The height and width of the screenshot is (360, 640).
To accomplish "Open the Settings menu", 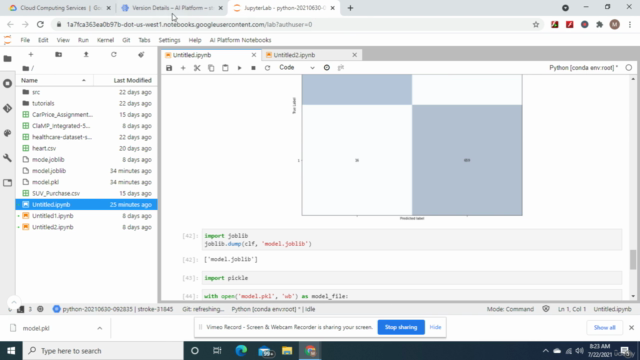I will (x=169, y=40).
